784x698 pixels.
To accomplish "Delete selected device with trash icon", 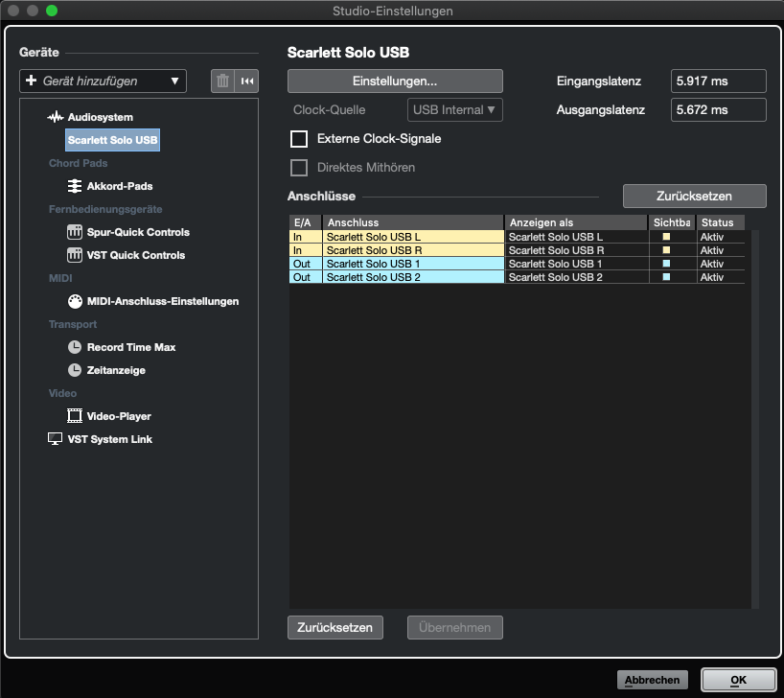I will tap(222, 81).
